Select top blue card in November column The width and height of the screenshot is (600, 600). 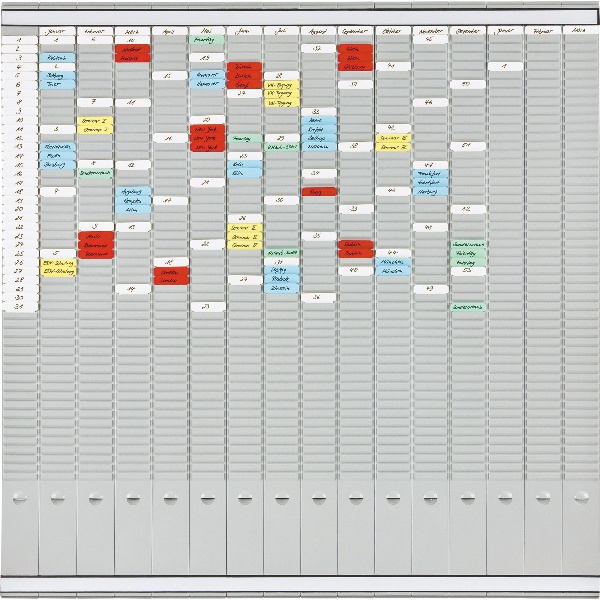click(430, 174)
